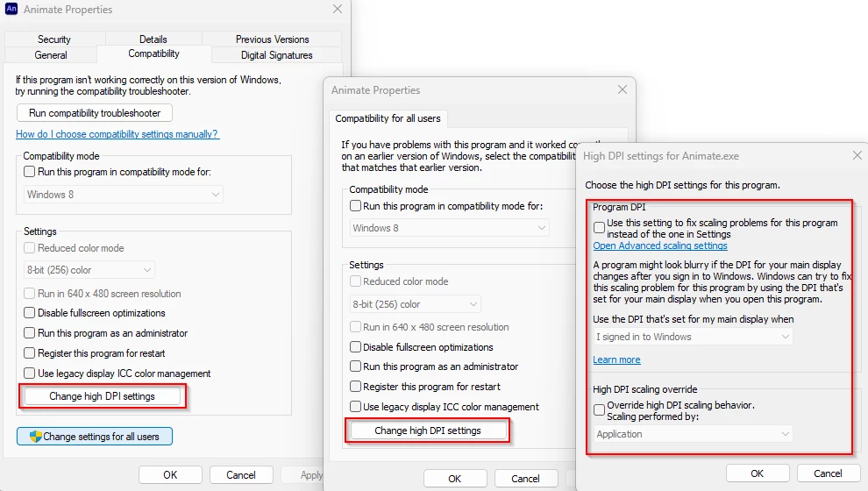Open Windows 8 dropdown in first window
This screenshot has height=491, width=868.
tap(124, 195)
